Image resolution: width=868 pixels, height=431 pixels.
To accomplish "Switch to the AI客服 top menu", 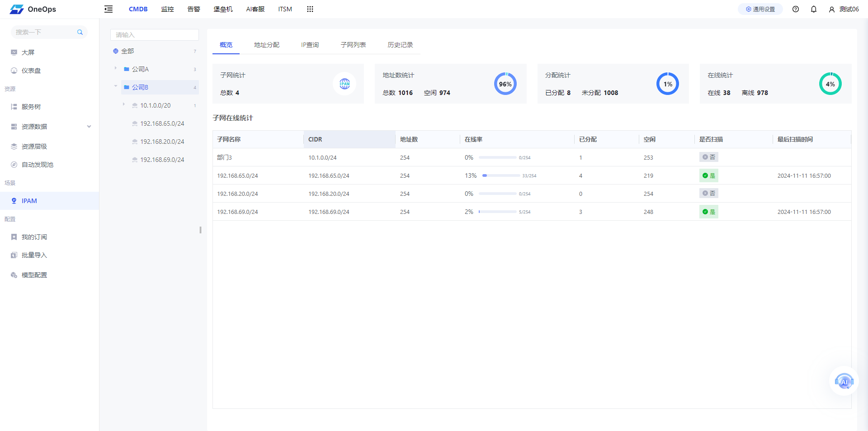I will coord(255,9).
